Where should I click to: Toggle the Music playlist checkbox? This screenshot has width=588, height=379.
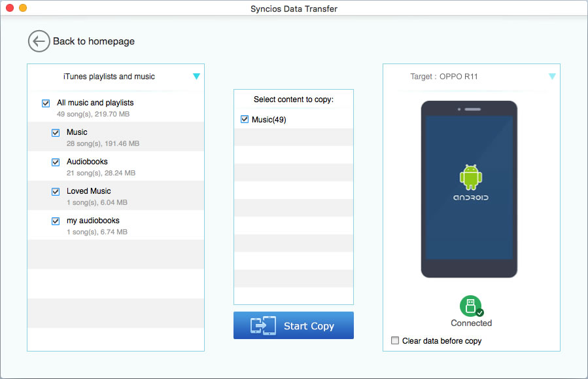(x=56, y=133)
